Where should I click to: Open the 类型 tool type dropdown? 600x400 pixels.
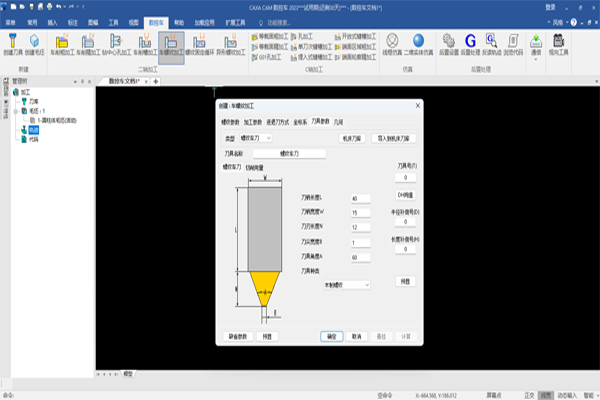(255, 137)
